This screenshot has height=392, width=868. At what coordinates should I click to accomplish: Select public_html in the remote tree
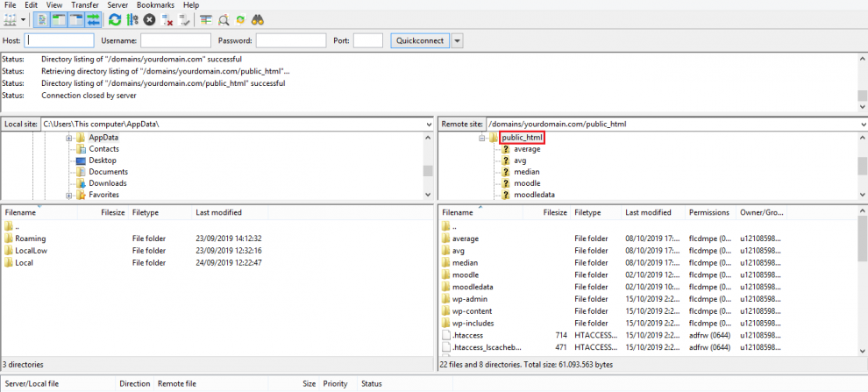pyautogui.click(x=522, y=138)
